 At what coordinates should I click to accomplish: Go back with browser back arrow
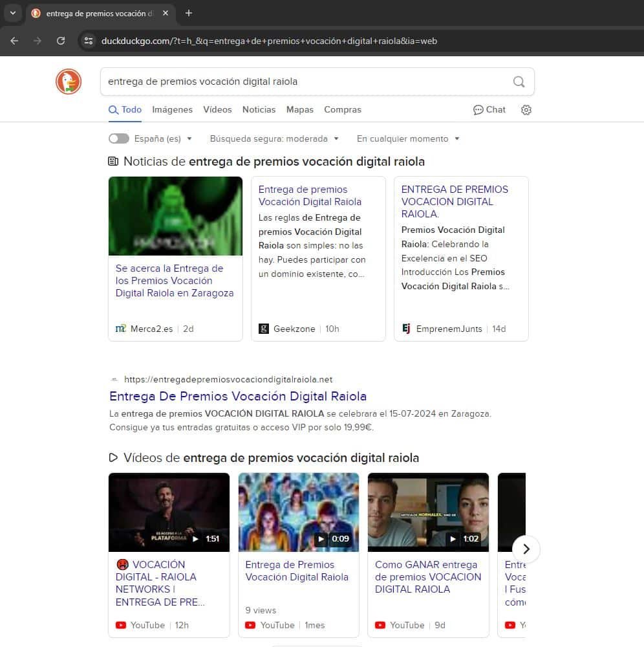[x=14, y=41]
